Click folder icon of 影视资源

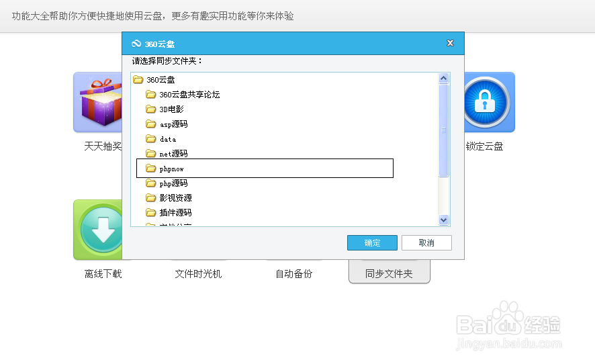click(151, 197)
